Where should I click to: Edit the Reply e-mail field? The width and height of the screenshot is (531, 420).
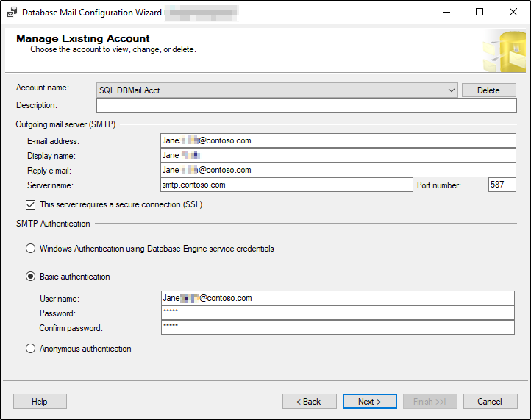tap(338, 170)
